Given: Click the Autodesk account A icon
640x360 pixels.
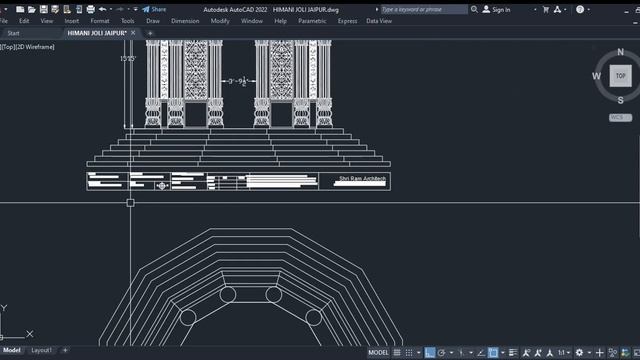Looking at the screenshot, I should point(558,9).
